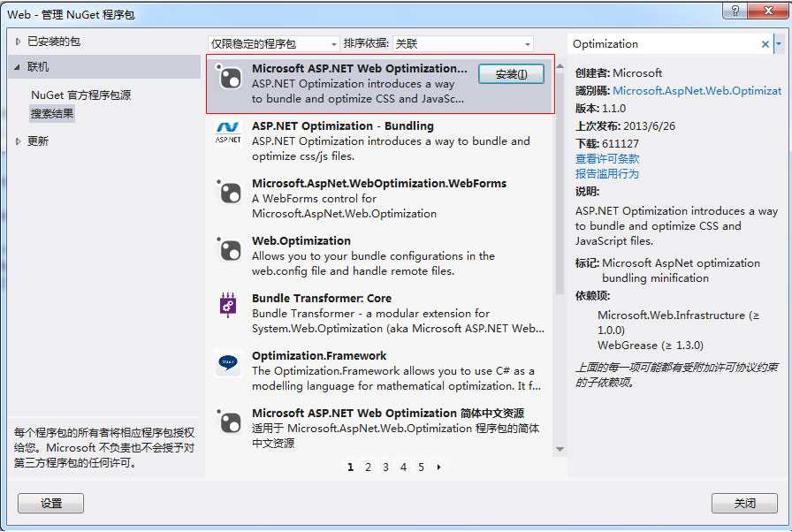The image size is (792, 532).
Task: Open the 报告滥用行为 link
Action: tap(607, 174)
